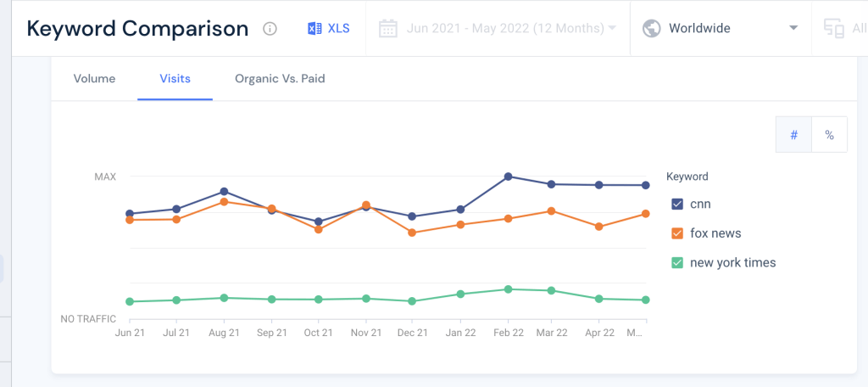Viewport: 868px width, 387px height.
Task: Click the cnn legend label
Action: point(700,204)
